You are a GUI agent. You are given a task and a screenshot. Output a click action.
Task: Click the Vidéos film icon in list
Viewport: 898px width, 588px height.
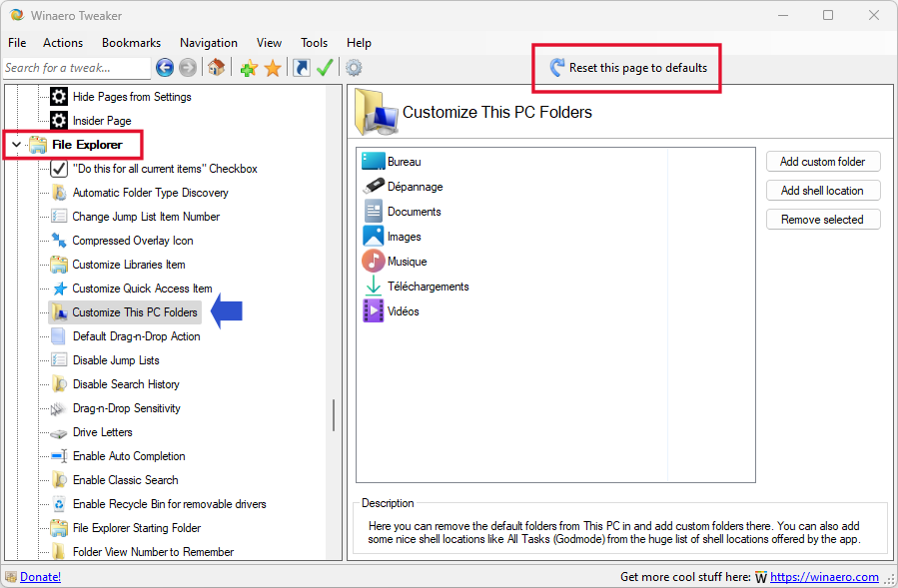tap(374, 310)
